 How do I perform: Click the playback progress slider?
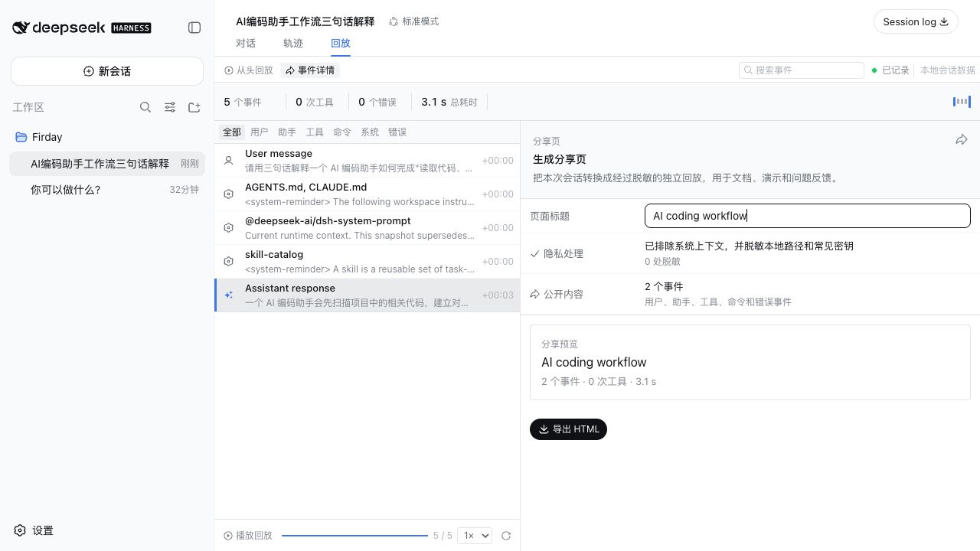point(354,536)
